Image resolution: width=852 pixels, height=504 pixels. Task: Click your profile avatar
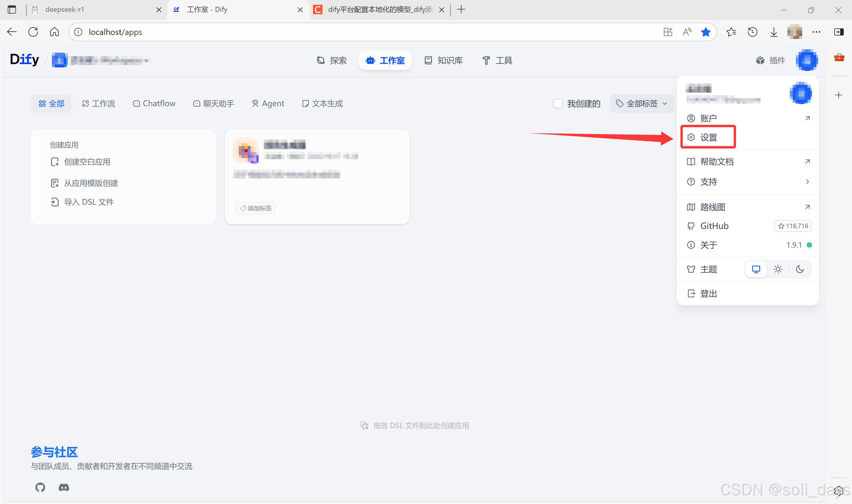[x=807, y=60]
